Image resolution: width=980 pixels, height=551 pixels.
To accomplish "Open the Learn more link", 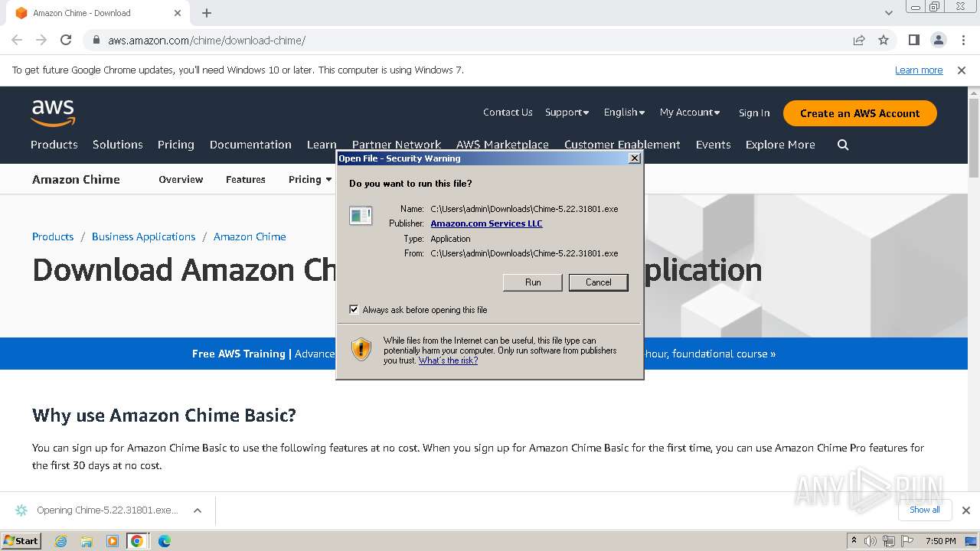I will click(x=919, y=70).
